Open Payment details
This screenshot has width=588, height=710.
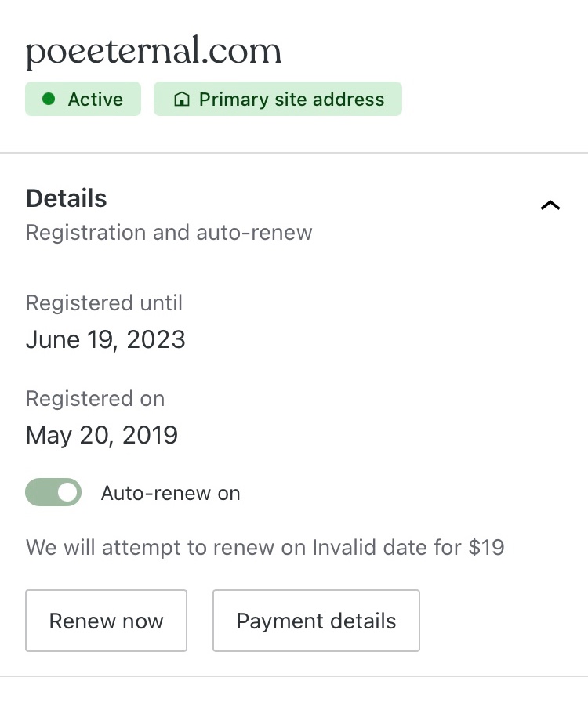(x=316, y=621)
